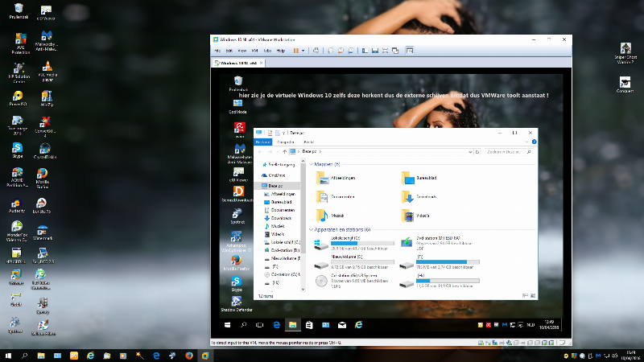Open Recycle Bin inside the virtual machine

point(238,80)
